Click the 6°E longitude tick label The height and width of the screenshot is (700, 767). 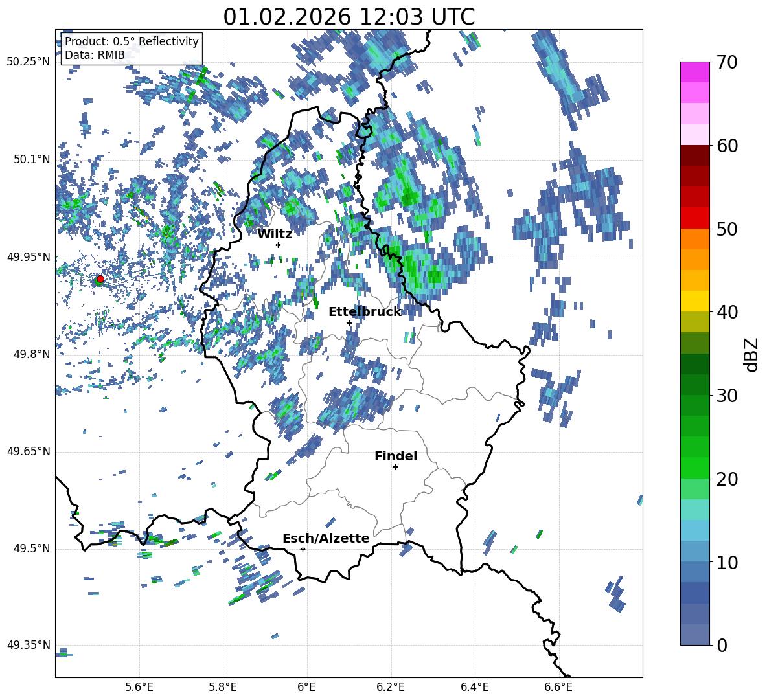coord(306,687)
